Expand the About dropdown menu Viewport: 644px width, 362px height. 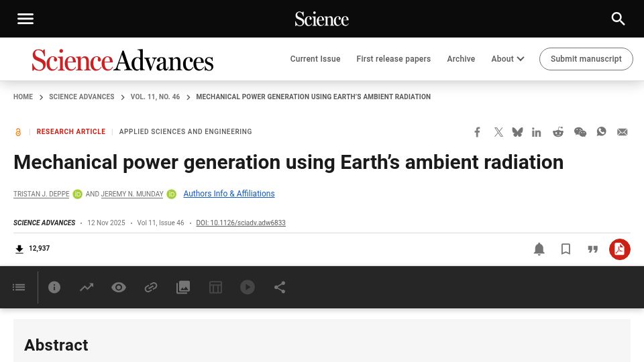point(508,59)
